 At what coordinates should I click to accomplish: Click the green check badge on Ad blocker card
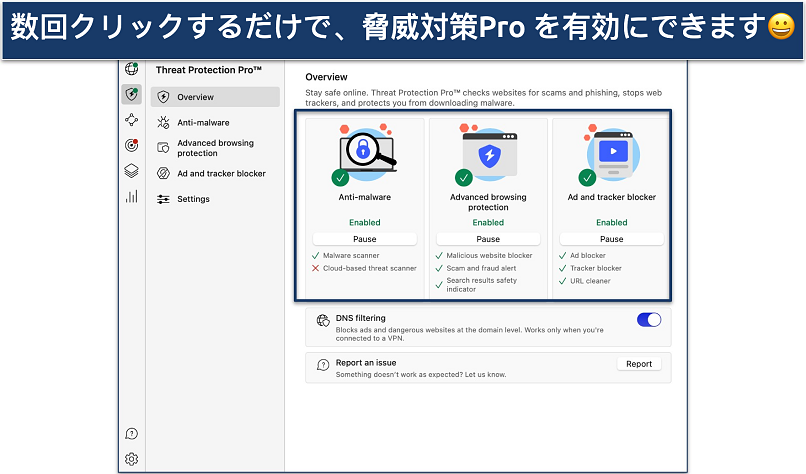coord(587,178)
